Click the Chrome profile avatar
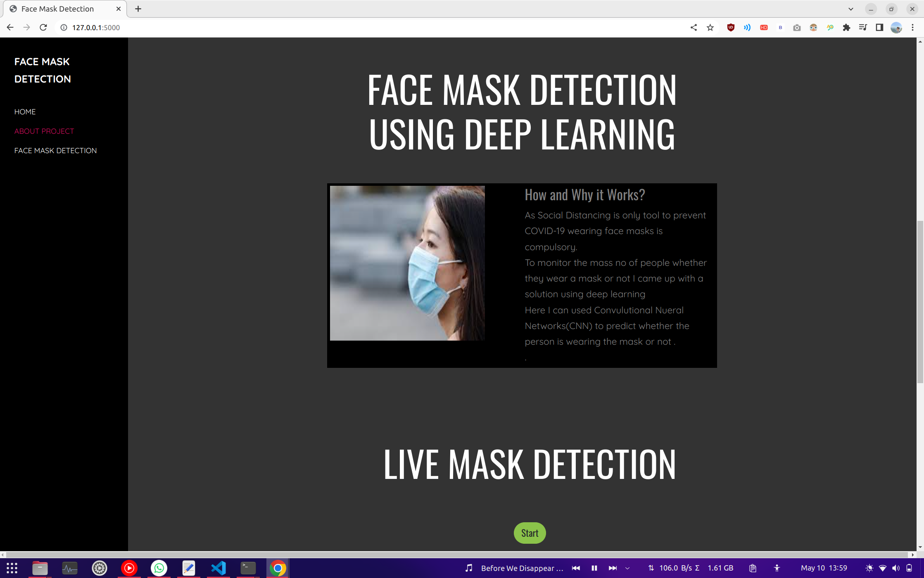This screenshot has height=578, width=924. tap(896, 27)
